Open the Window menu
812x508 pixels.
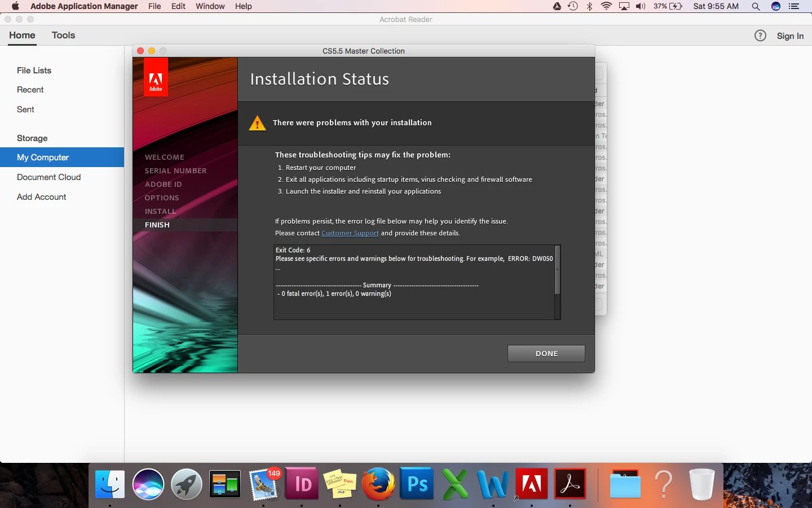coord(210,6)
